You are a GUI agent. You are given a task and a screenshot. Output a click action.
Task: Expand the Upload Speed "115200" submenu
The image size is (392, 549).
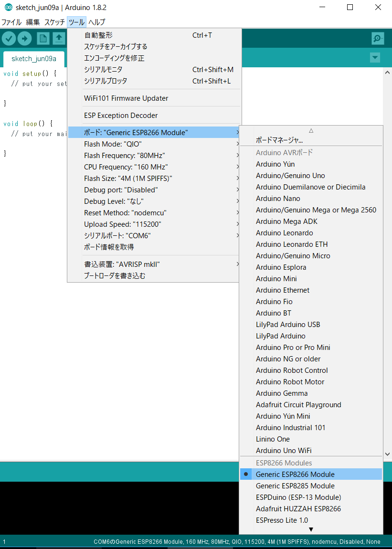click(155, 224)
